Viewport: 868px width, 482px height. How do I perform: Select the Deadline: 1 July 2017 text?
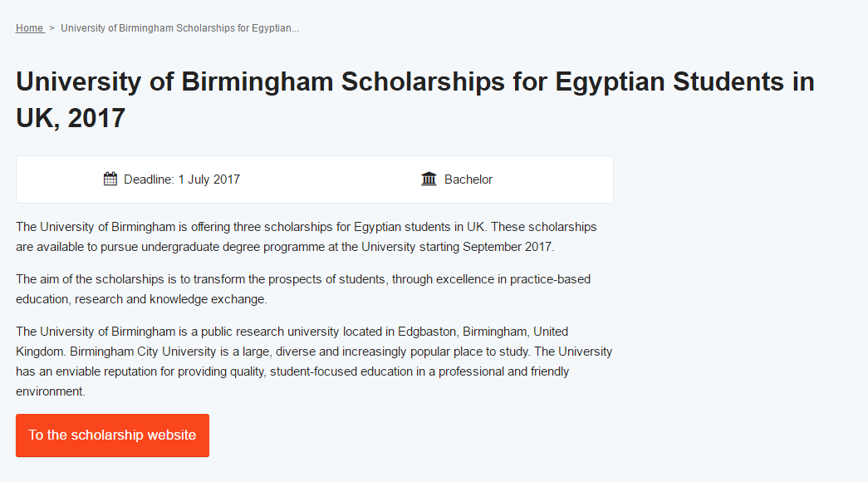(x=181, y=179)
